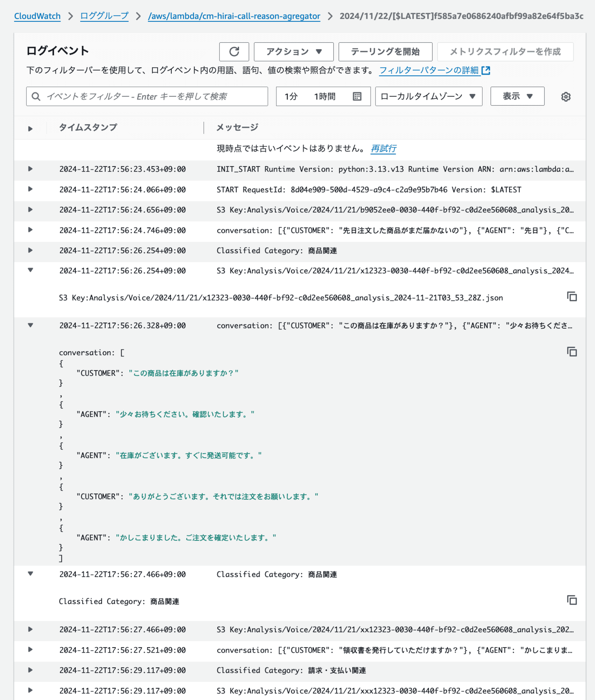Copy expanded Classified Category 商品関連 message
This screenshot has height=700, width=595.
(572, 600)
